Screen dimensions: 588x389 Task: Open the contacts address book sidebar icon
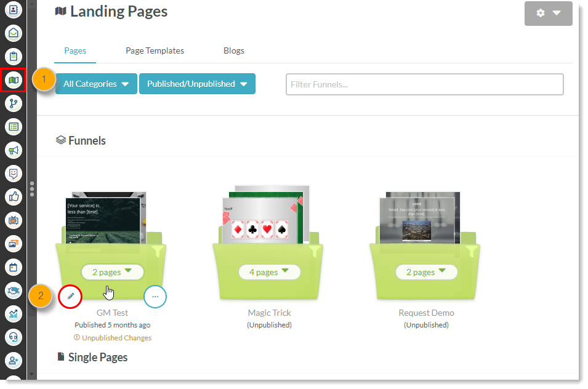click(14, 9)
